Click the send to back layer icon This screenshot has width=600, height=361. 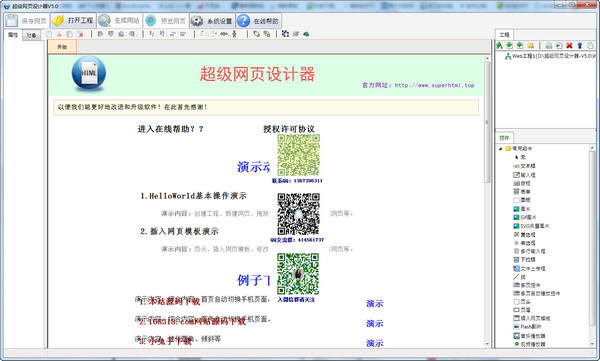pos(267,34)
